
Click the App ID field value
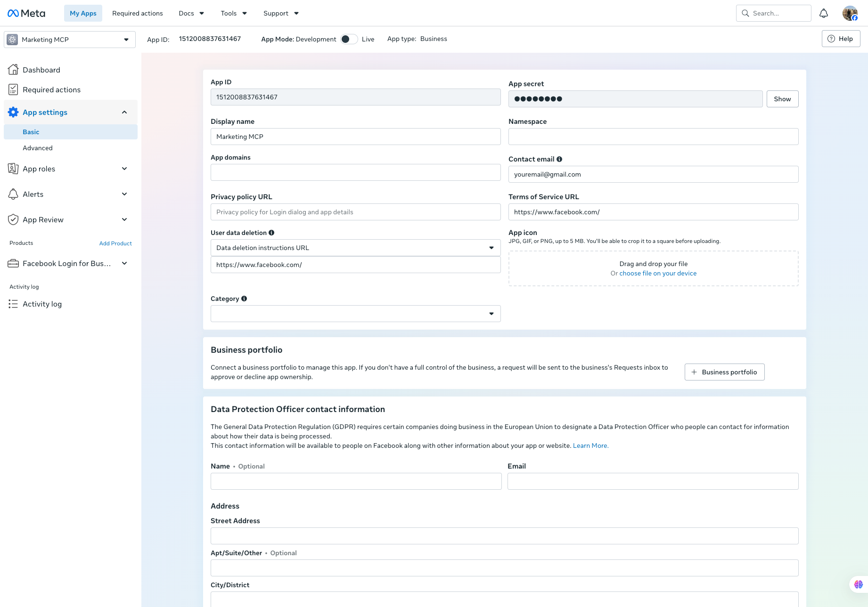tap(356, 97)
